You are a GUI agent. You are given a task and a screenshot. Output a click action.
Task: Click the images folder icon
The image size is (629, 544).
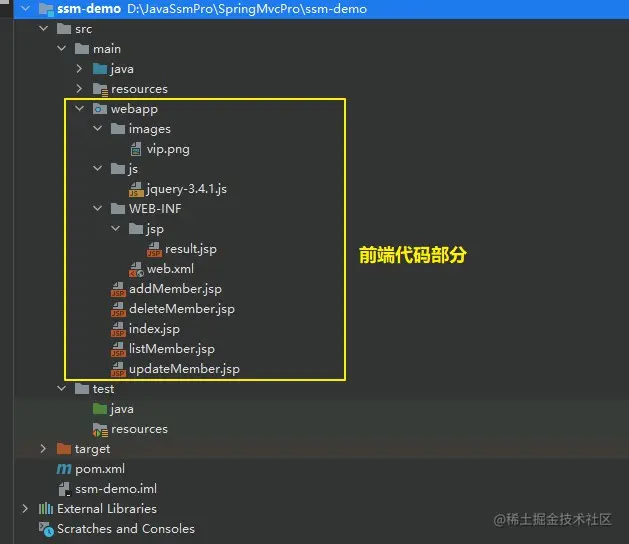[x=118, y=128]
